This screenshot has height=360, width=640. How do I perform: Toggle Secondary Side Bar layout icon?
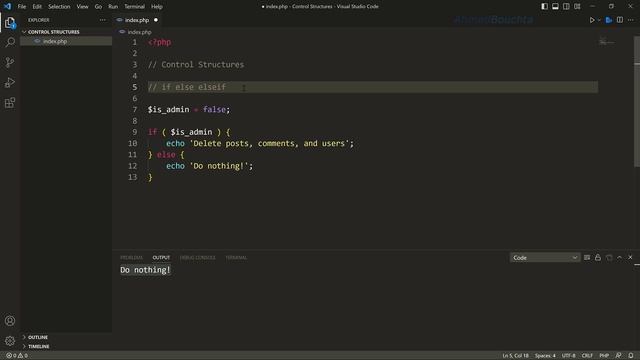(566, 7)
